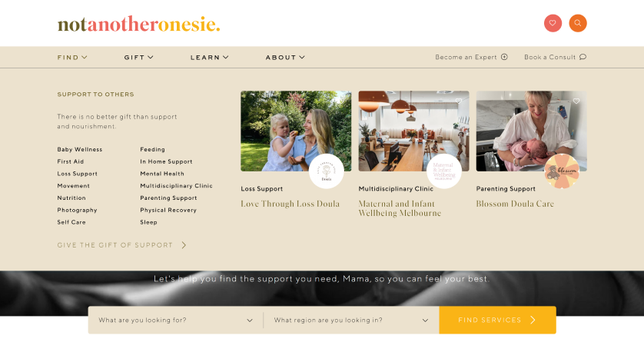Follow the Give the Gift of Support link
The width and height of the screenshot is (644, 362).
(122, 245)
